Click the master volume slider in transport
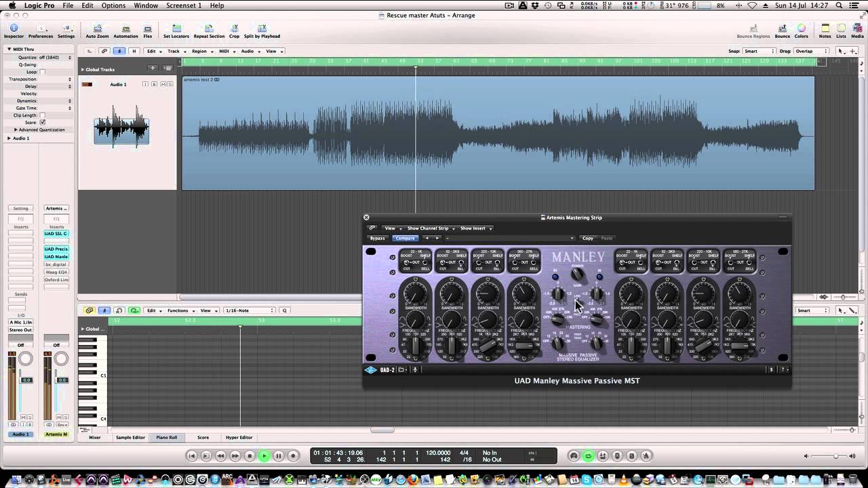This screenshot has width=868, height=488. [835, 456]
